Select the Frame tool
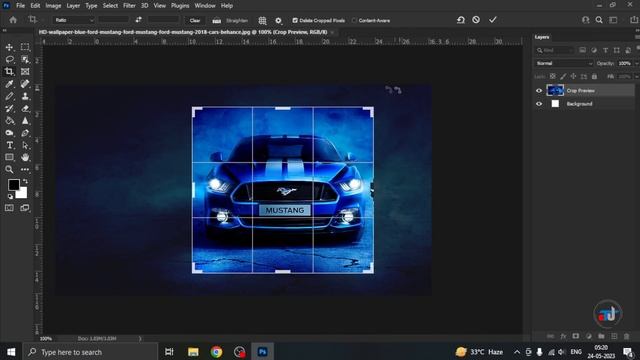Viewport: 640px width, 360px height. 25,71
